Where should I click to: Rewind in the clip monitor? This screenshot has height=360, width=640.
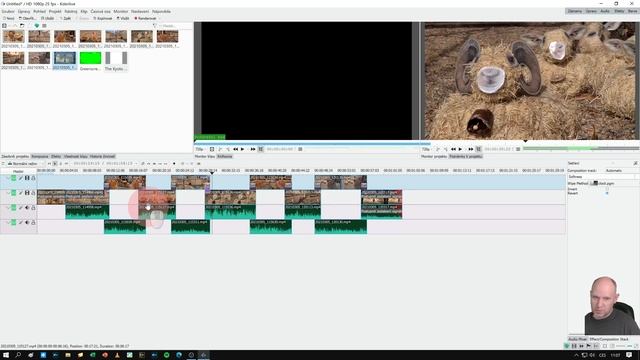[x=236, y=149]
